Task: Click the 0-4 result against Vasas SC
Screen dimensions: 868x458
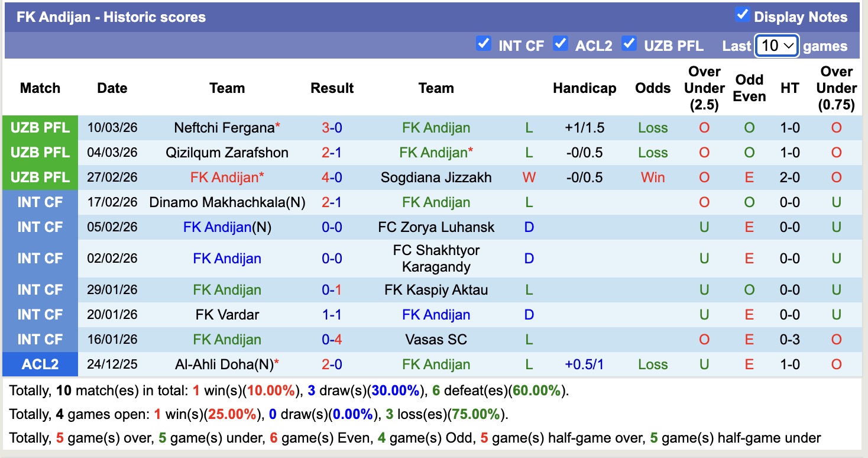Action: coord(332,340)
